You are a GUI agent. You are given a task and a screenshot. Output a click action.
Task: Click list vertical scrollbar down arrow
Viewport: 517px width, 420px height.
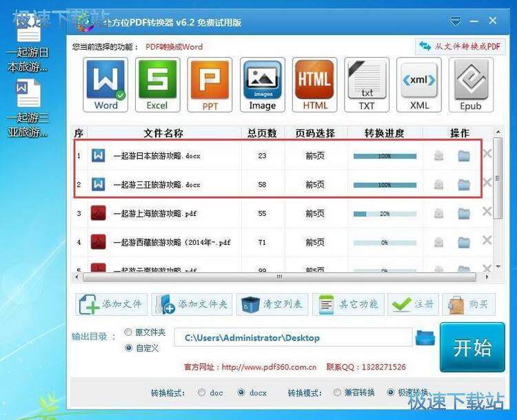498,267
